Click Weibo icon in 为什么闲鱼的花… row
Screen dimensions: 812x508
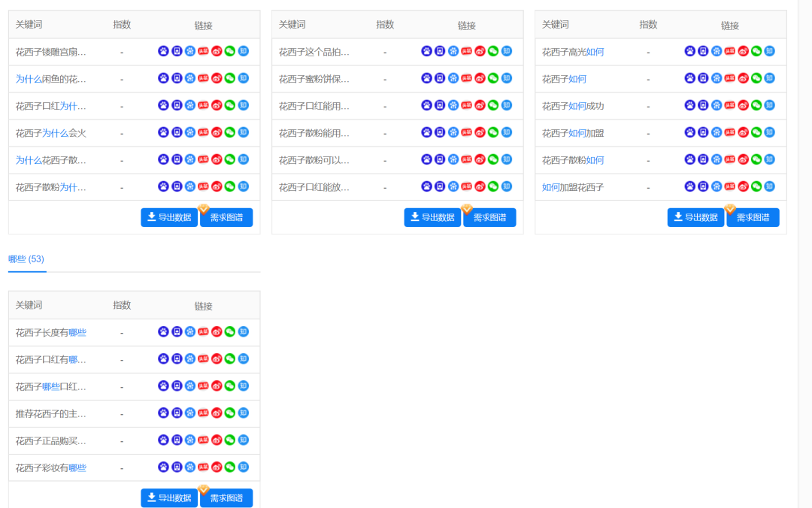(x=217, y=78)
